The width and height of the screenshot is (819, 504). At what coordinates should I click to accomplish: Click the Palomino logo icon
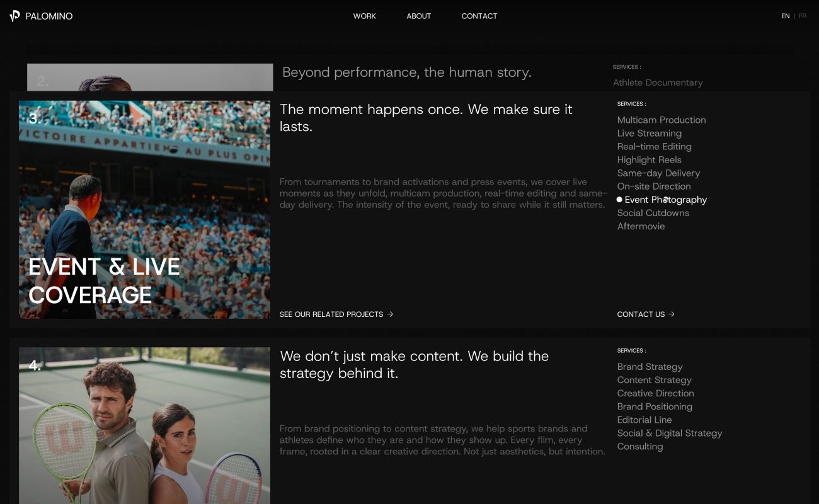click(14, 16)
